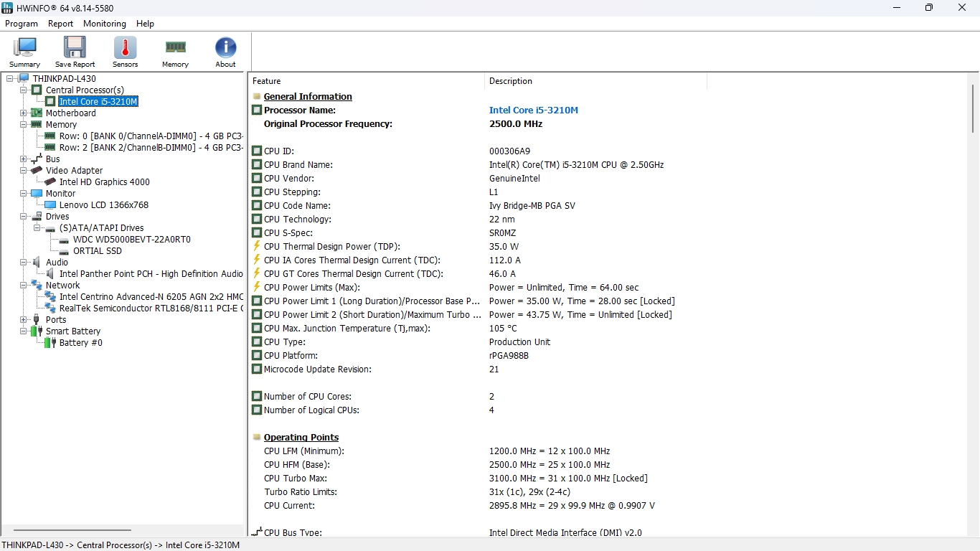Click the Description column header
Image resolution: width=980 pixels, height=551 pixels.
(x=595, y=81)
